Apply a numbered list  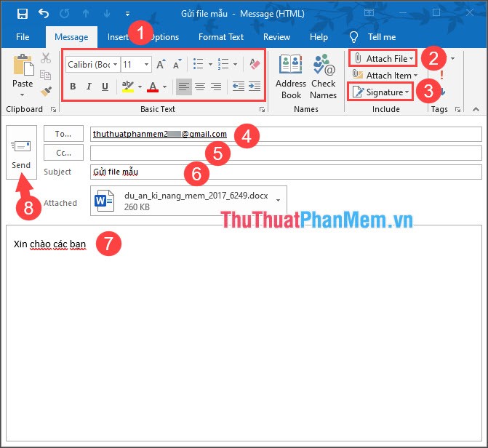tap(223, 64)
